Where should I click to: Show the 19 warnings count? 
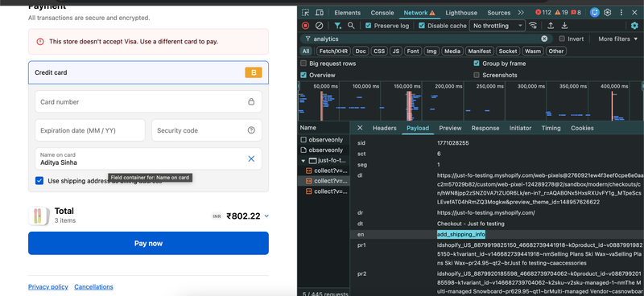point(561,12)
